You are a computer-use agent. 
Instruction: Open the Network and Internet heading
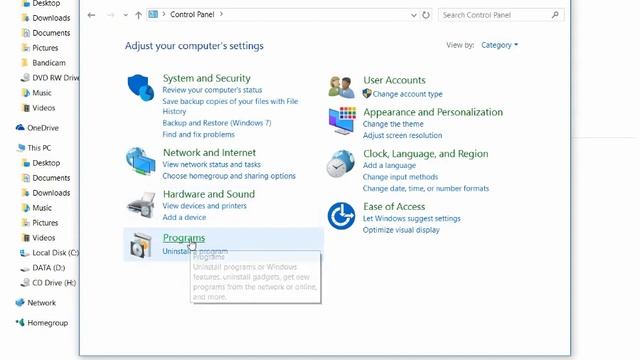(x=209, y=152)
